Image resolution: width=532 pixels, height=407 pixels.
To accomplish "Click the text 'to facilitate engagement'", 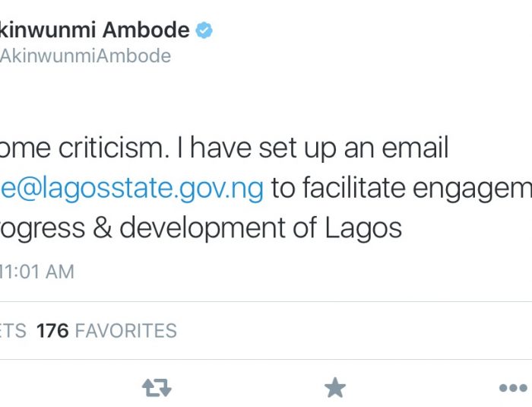I will (401, 189).
